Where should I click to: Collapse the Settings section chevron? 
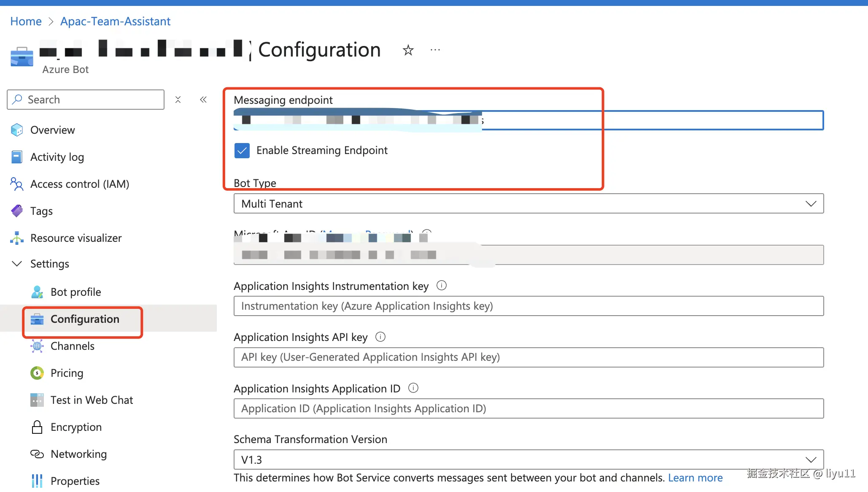tap(17, 264)
